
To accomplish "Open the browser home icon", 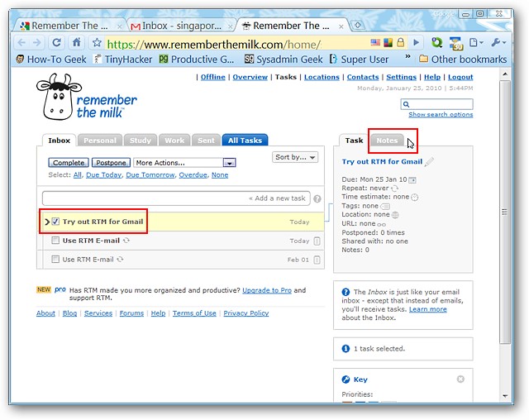I will (77, 42).
